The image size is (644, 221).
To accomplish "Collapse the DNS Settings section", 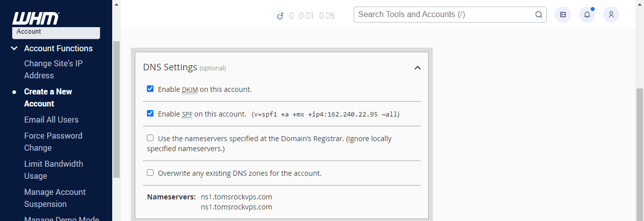I will point(417,68).
